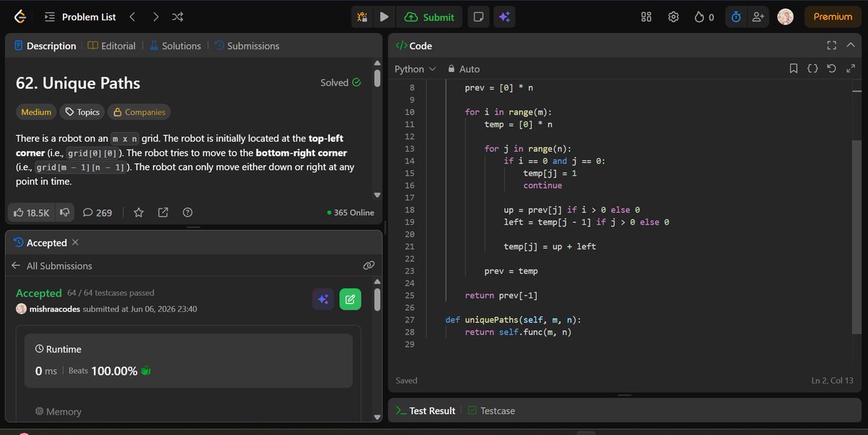
Task: Run code with the play icon
Action: pyautogui.click(x=384, y=17)
